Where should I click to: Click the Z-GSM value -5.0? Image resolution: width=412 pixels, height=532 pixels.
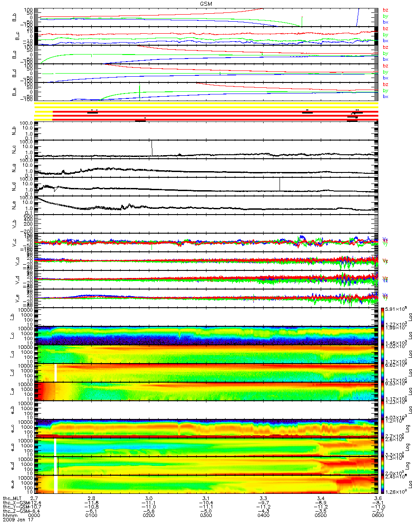click(206, 511)
